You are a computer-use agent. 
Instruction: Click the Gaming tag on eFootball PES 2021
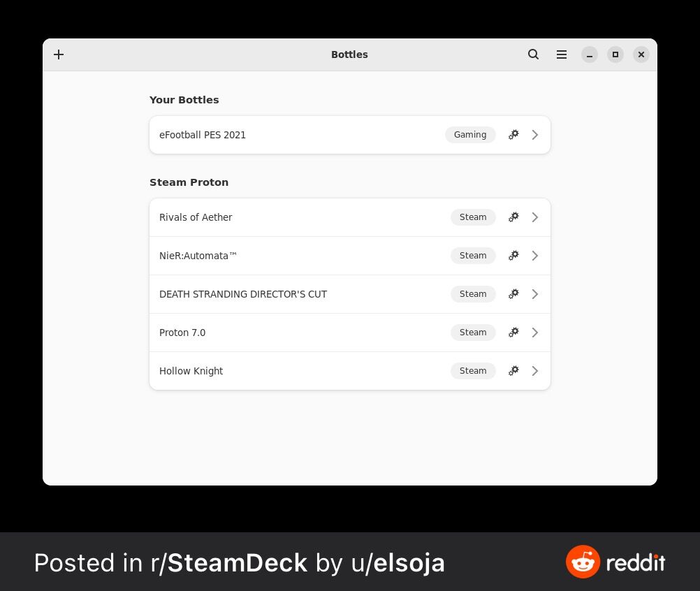(x=470, y=135)
